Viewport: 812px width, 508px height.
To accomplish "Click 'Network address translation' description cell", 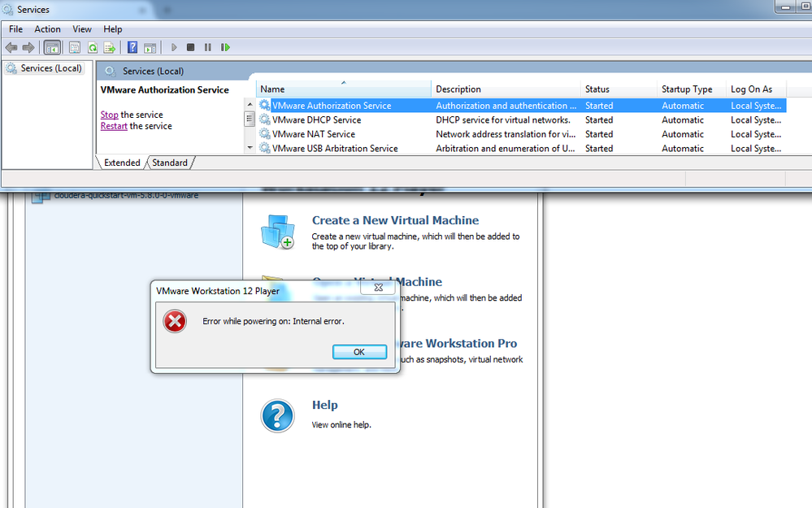I will coord(506,134).
